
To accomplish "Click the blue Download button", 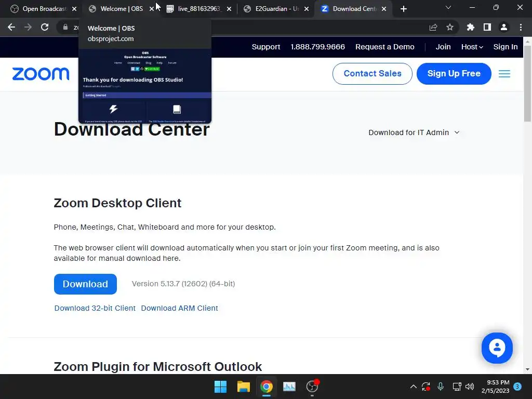I will click(x=86, y=284).
